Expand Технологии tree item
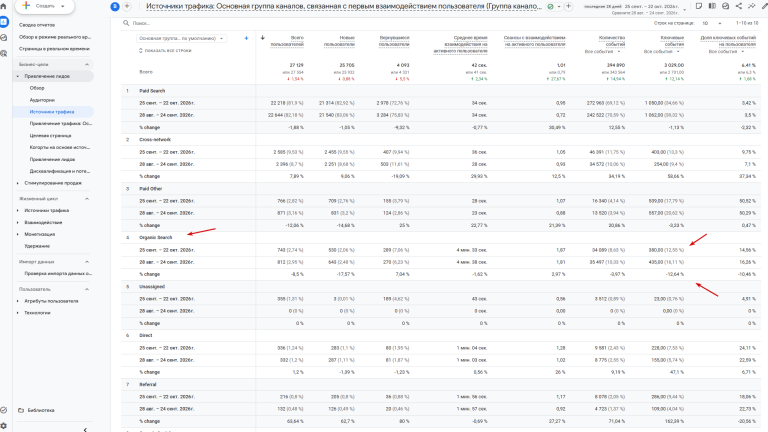The image size is (768, 432). tap(18, 312)
